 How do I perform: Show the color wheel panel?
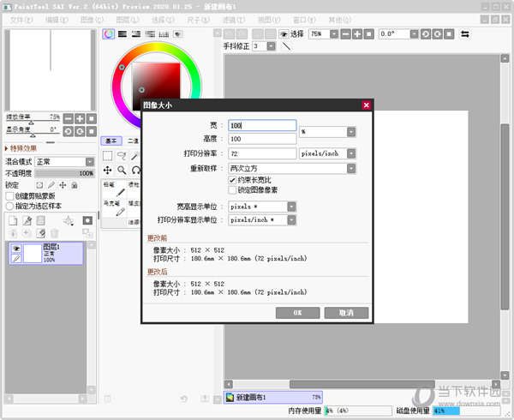(109, 34)
